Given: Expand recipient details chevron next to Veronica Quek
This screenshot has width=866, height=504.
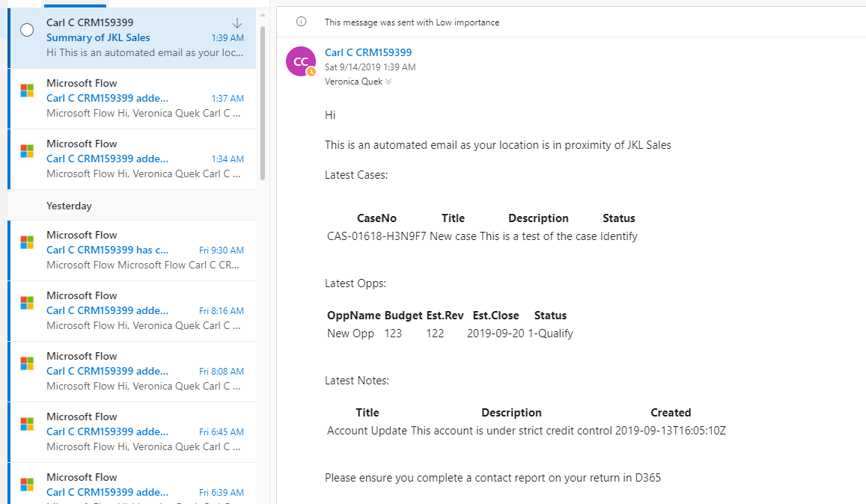Looking at the screenshot, I should [388, 82].
